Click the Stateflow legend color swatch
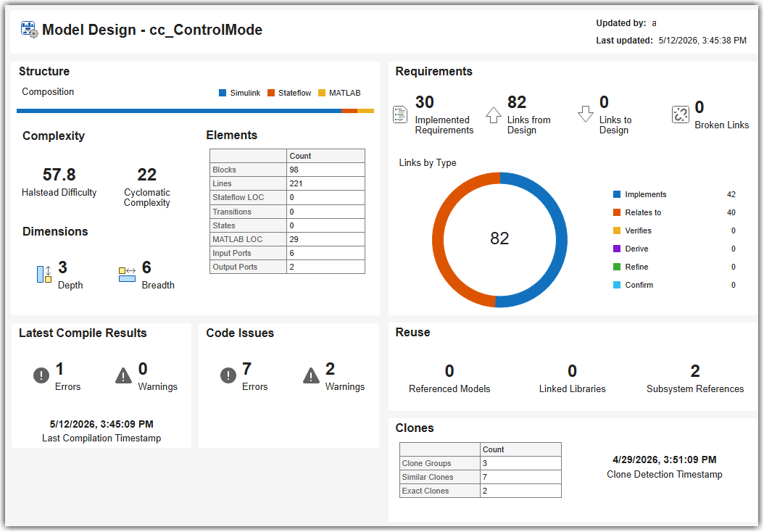The width and height of the screenshot is (764, 532). pos(271,93)
